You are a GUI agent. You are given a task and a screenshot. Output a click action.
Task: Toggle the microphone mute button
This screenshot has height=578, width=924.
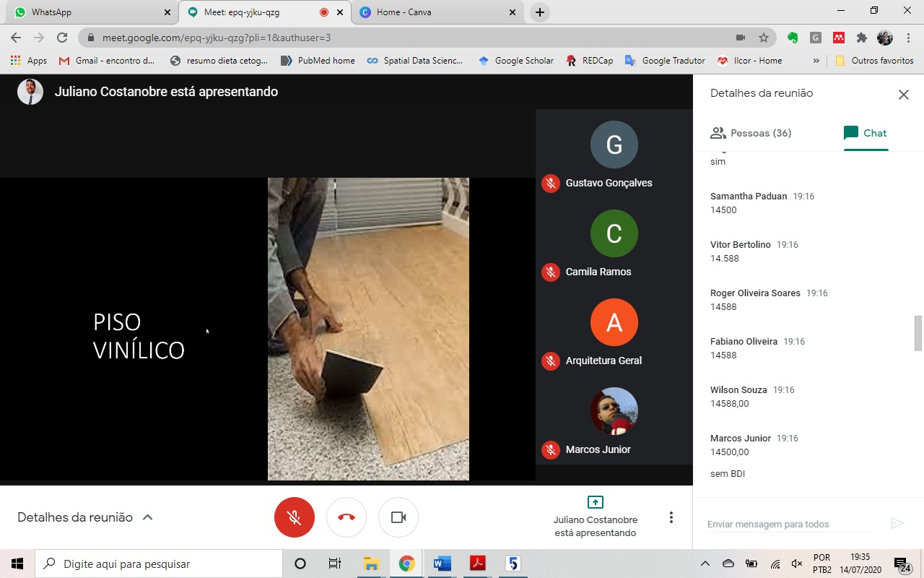[x=295, y=517]
